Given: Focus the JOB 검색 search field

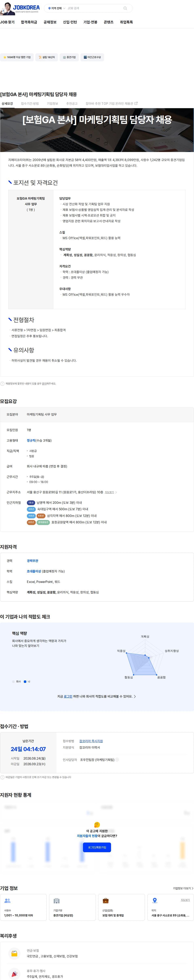Looking at the screenshot, I should point(93,8).
